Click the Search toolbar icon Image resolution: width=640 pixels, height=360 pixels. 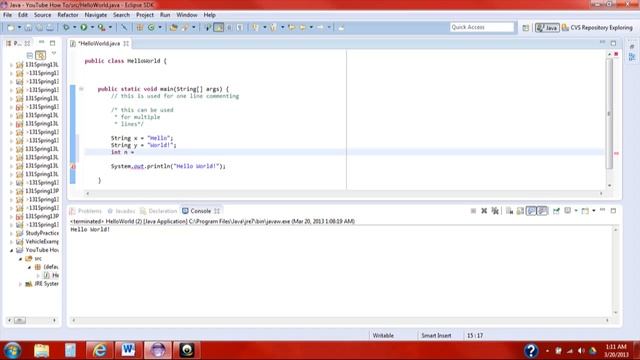click(185, 27)
